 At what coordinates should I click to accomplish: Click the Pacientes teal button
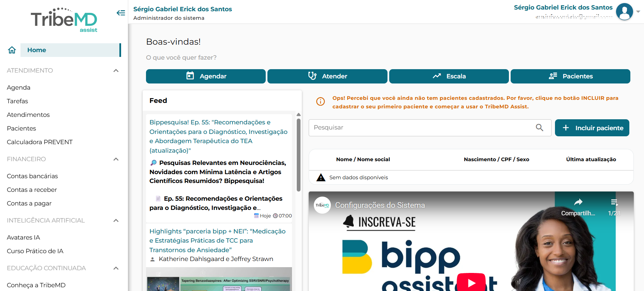[570, 76]
